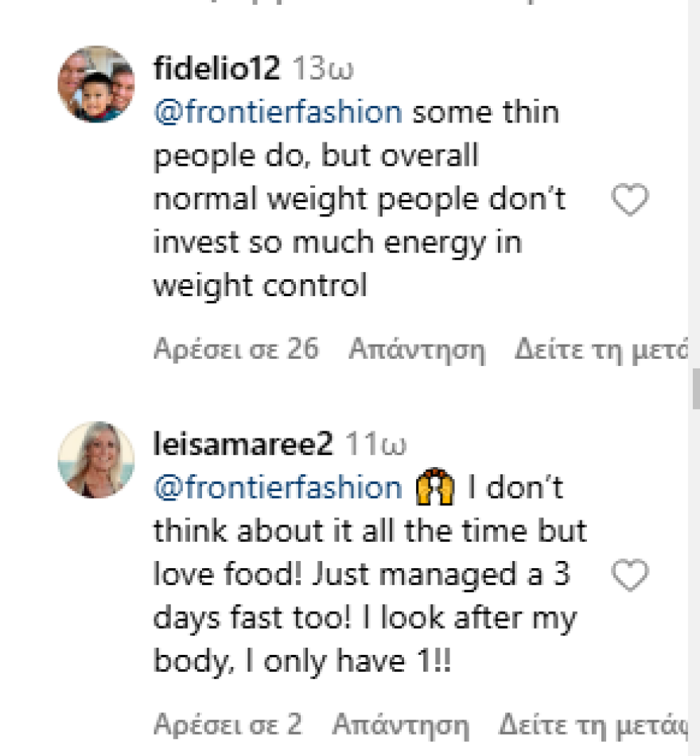Click the comments scrollbar thumb
This screenshot has width=700, height=756.
pyautogui.click(x=695, y=388)
